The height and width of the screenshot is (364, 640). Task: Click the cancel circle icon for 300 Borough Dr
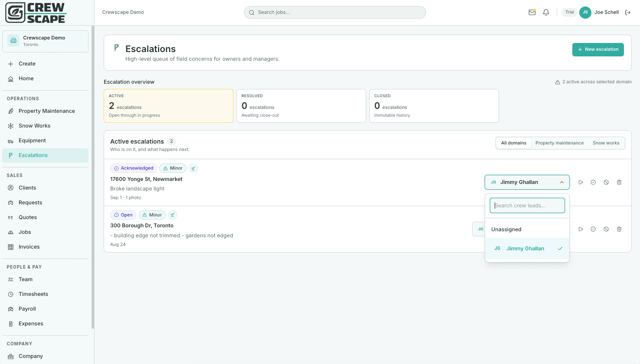pos(606,229)
